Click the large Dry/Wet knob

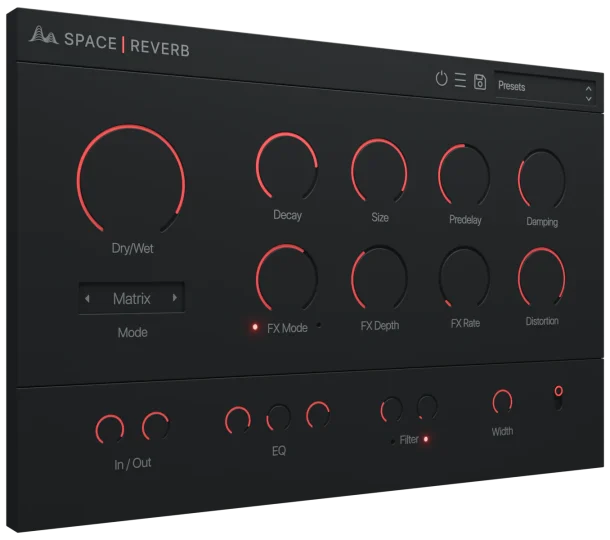pyautogui.click(x=131, y=180)
